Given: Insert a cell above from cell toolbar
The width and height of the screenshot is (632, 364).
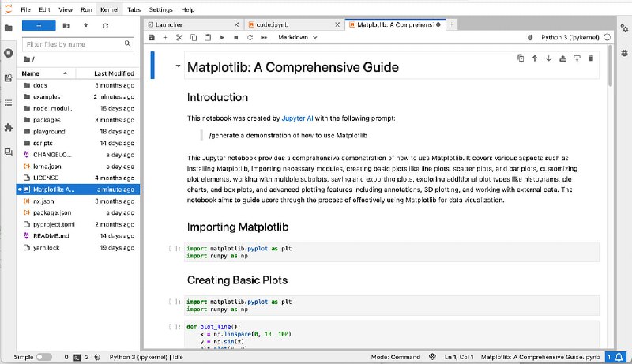Looking at the screenshot, I should 562,58.
